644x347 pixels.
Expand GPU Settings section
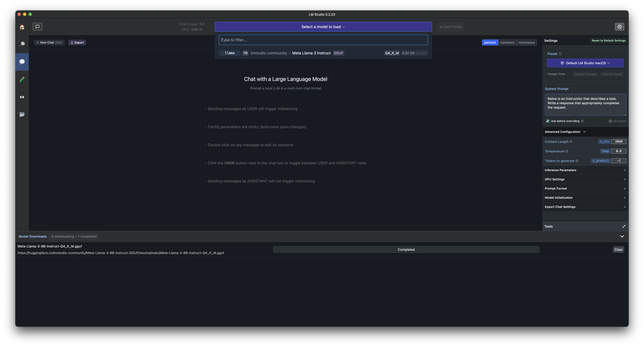click(585, 179)
